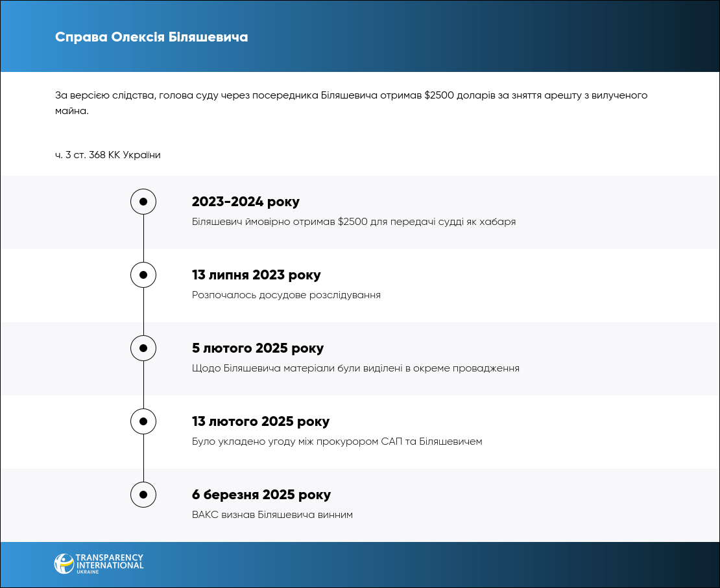
Task: Click the intro paragraph 'За версією слідства'
Action: pyautogui.click(x=352, y=103)
